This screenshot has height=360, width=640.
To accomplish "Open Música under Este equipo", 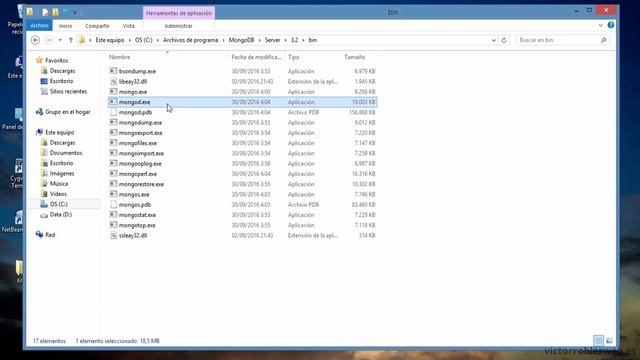I will pyautogui.click(x=59, y=184).
